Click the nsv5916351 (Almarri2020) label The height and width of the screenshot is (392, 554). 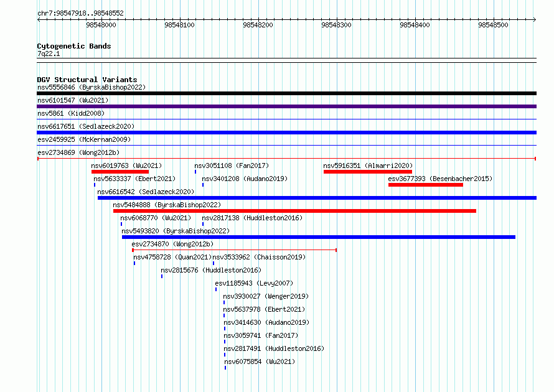[368, 166]
